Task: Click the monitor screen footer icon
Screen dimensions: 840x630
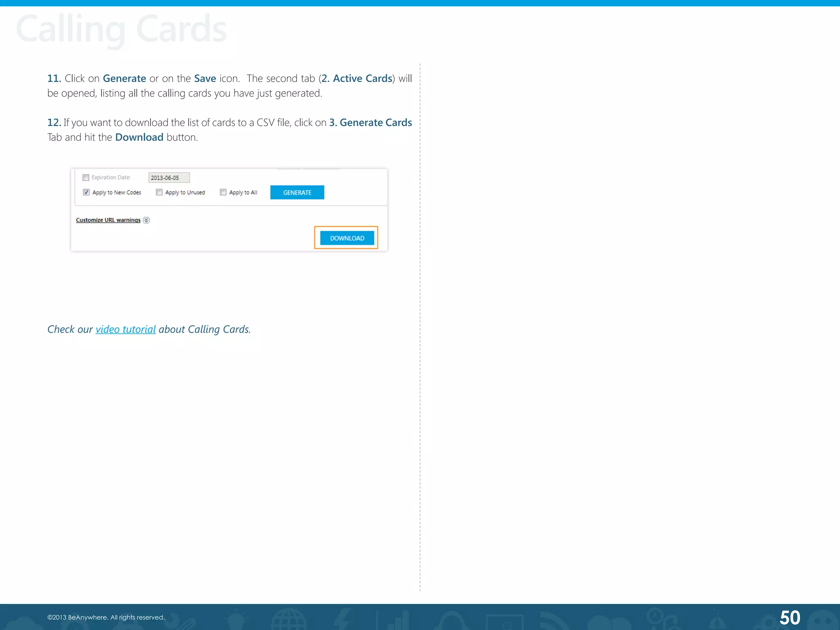Action: click(504, 622)
